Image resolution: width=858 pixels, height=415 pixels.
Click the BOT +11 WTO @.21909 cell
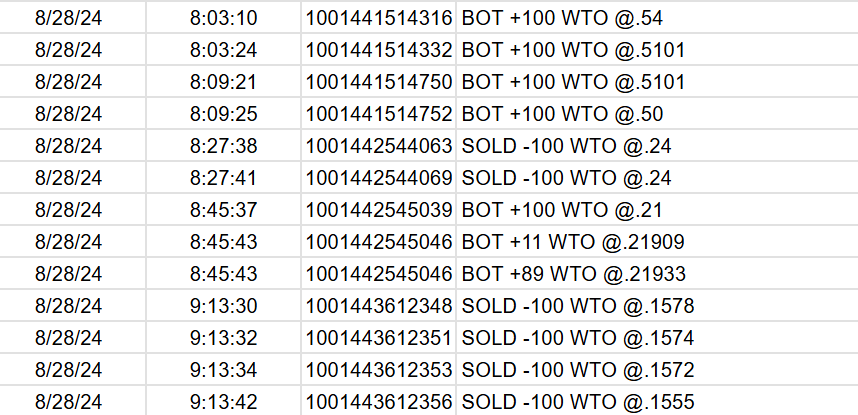coord(572,242)
